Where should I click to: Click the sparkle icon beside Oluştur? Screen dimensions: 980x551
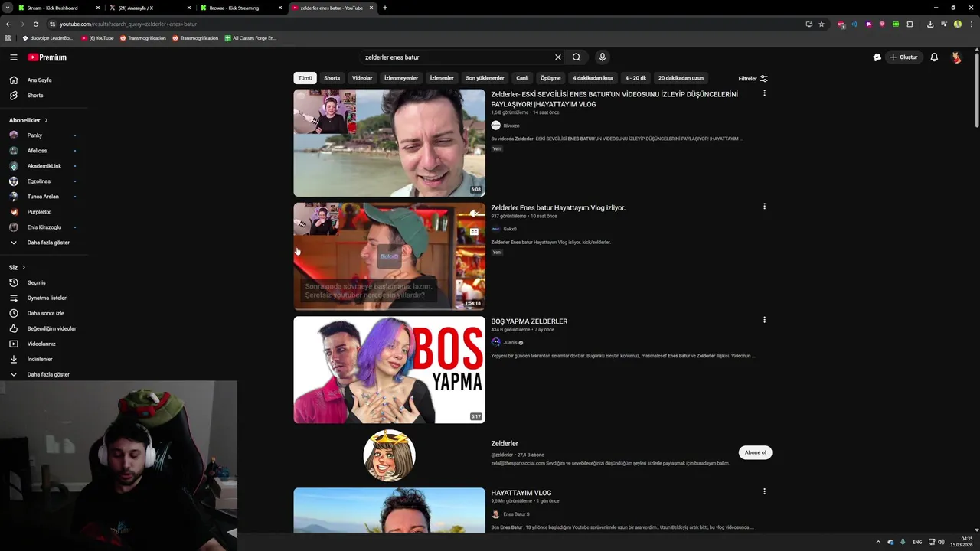(877, 57)
